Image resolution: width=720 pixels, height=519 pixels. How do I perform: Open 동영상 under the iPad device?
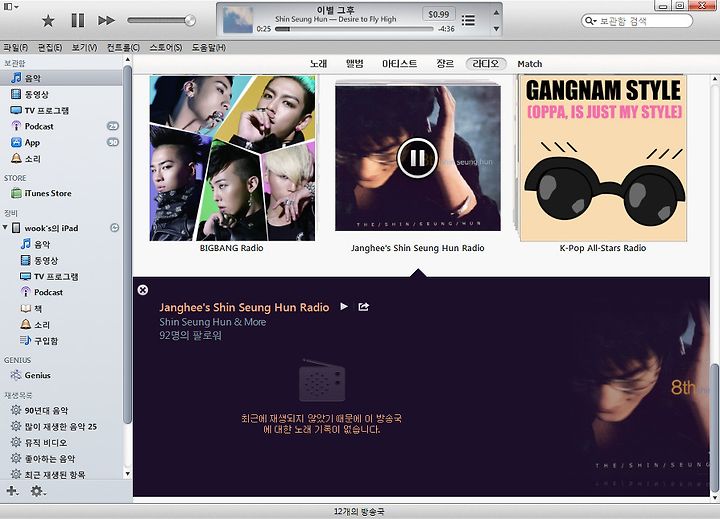[x=61, y=260]
